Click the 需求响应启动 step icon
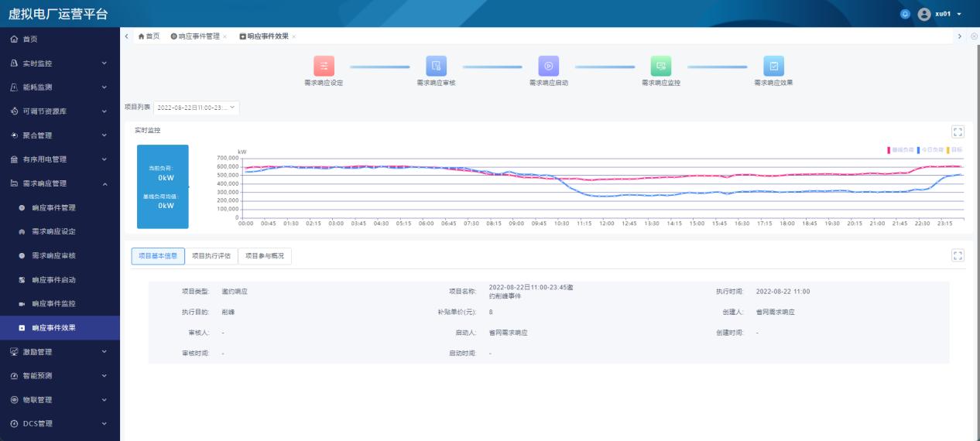Screen dimensions: 980x441 (549, 66)
